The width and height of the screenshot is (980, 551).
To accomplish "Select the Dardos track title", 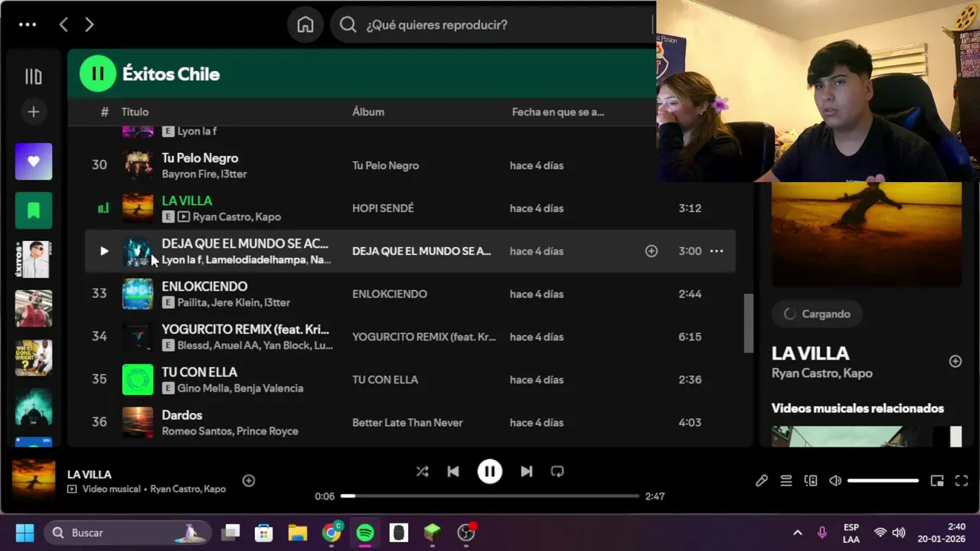I will tap(182, 415).
